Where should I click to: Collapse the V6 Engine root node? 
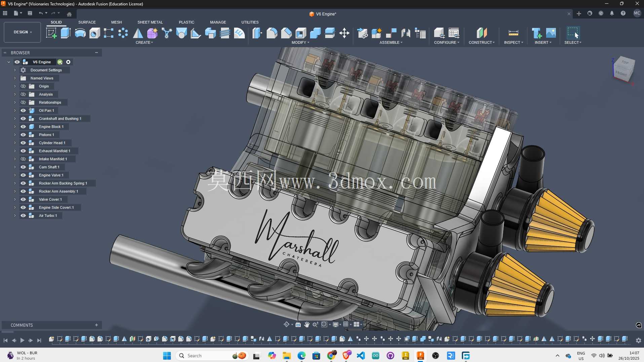tap(9, 62)
